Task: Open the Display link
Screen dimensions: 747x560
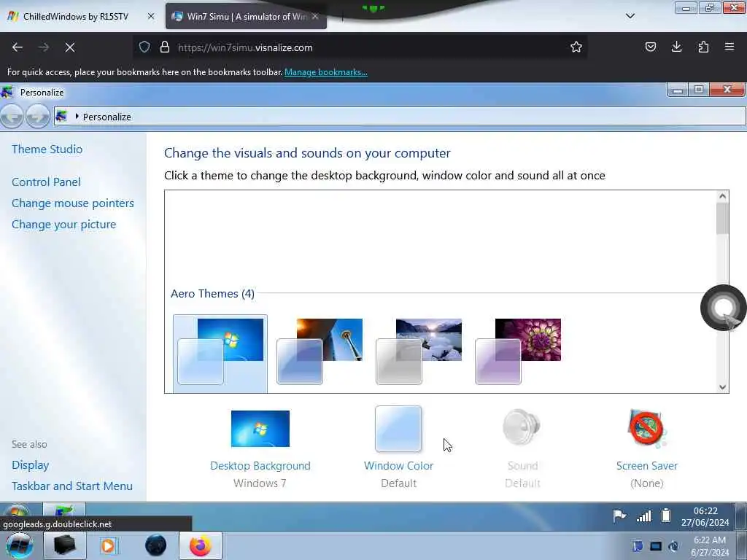Action: pos(31,464)
